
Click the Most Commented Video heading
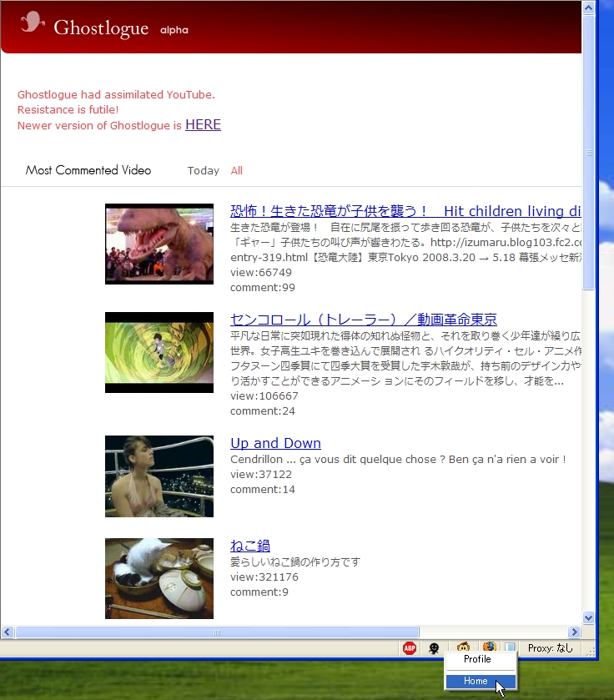coord(88,170)
